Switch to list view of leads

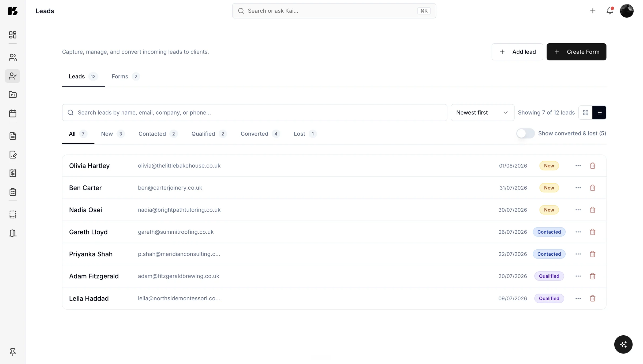coord(599,112)
